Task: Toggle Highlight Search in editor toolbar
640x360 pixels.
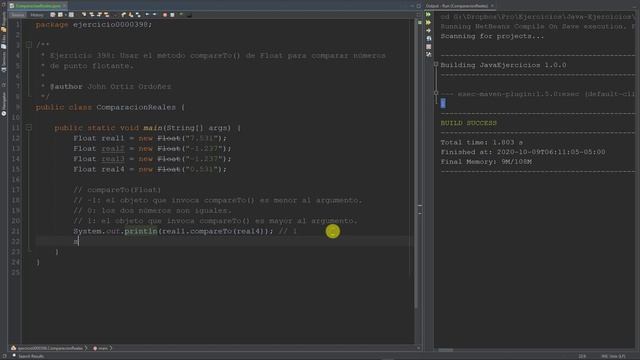Action: [x=107, y=15]
